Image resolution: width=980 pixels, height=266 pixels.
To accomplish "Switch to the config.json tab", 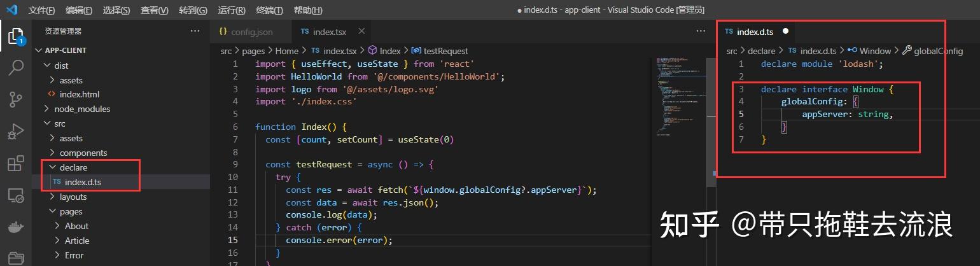I will click(x=246, y=31).
